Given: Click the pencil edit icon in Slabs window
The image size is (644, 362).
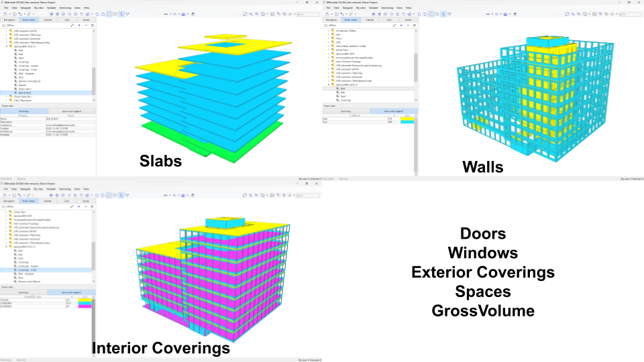Looking at the screenshot, I should 72,25.
